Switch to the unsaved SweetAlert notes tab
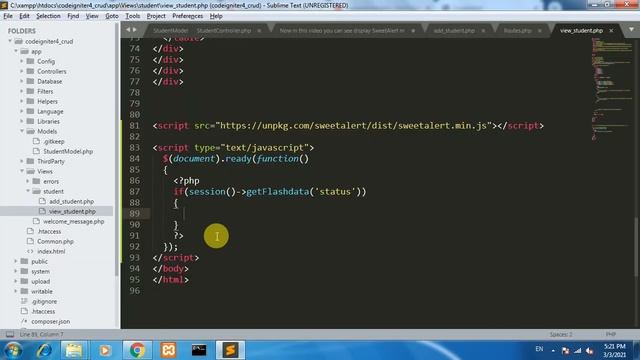 [x=342, y=31]
